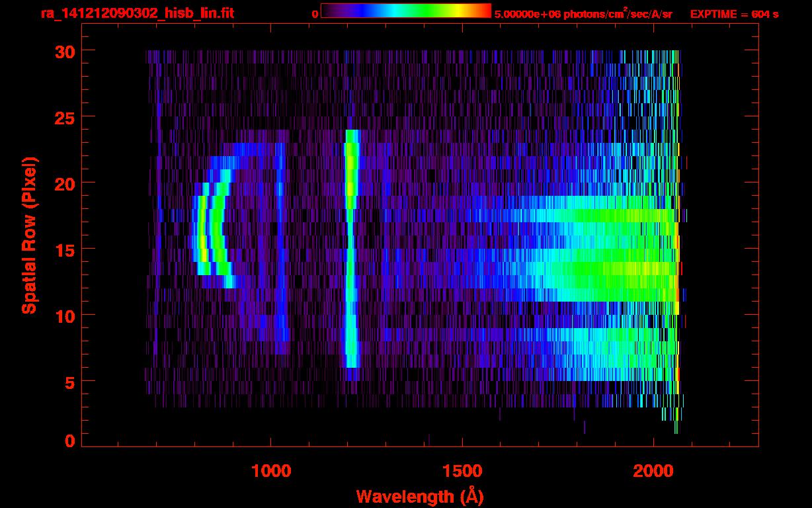Click the x-axis tick label 1500
The height and width of the screenshot is (508, 812).
coord(462,471)
